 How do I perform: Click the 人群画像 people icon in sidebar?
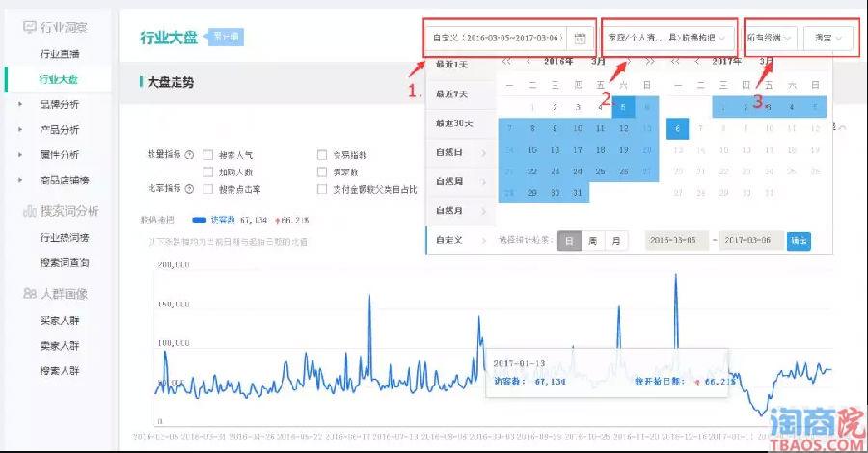30,294
